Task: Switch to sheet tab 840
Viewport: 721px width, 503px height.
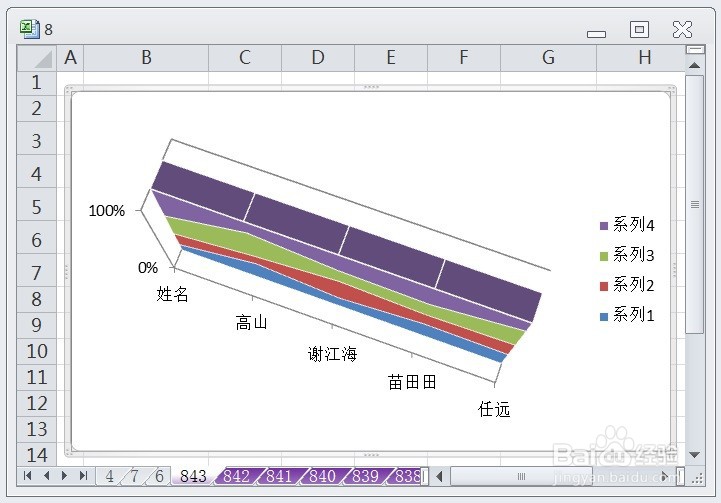Action: (x=322, y=476)
